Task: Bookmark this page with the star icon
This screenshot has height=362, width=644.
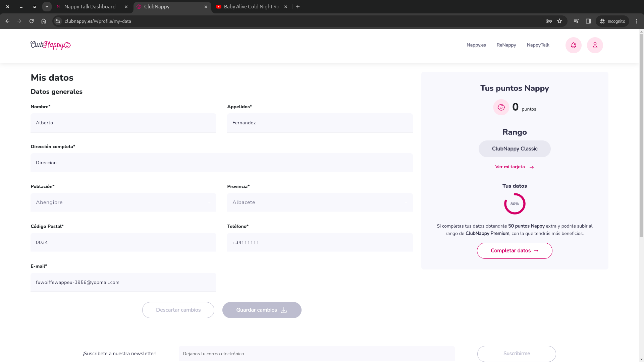Action: [x=559, y=21]
